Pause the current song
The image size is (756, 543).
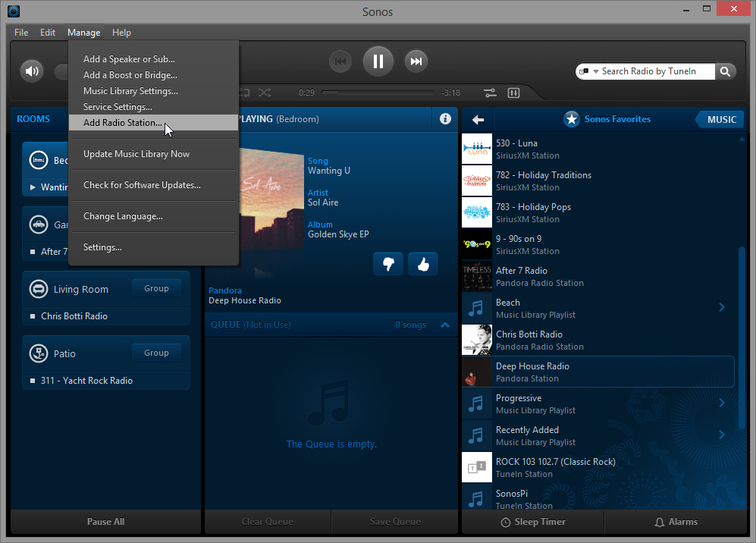coord(378,61)
